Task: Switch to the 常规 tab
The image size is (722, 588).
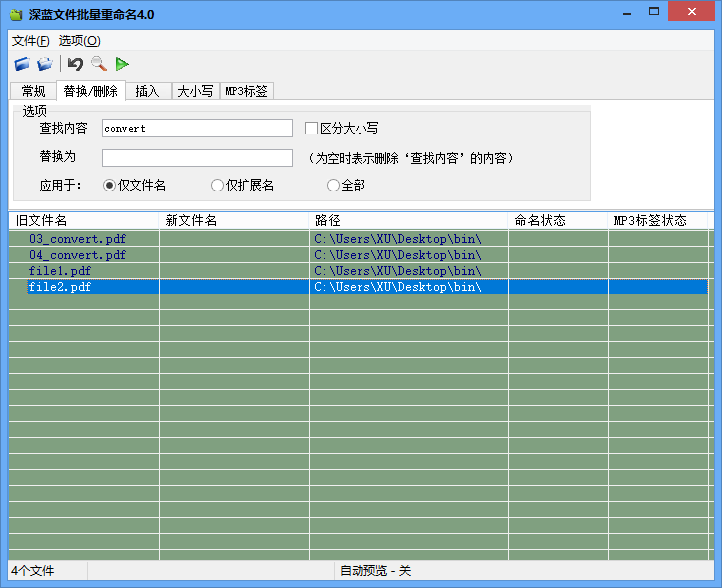Action: point(33,91)
